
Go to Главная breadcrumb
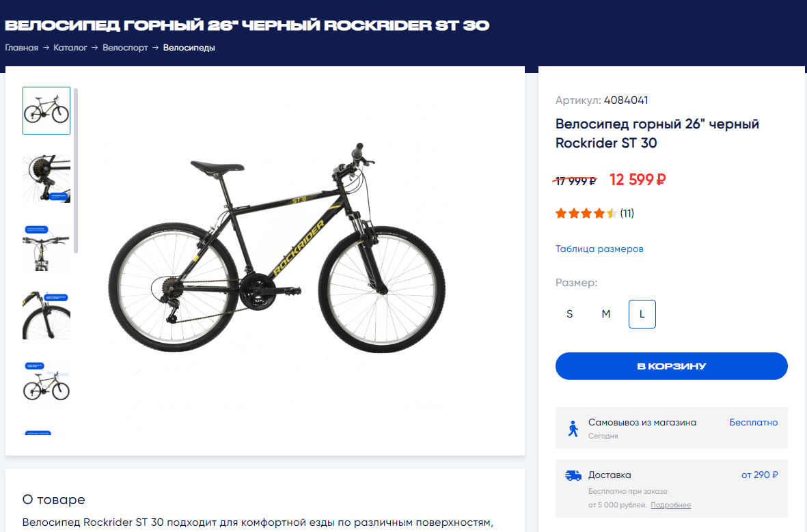coord(22,48)
